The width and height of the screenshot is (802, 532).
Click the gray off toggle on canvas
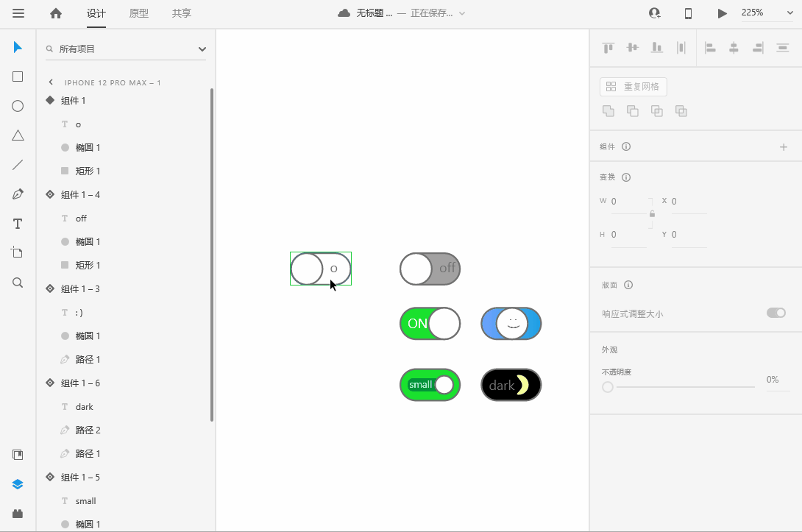pos(430,269)
